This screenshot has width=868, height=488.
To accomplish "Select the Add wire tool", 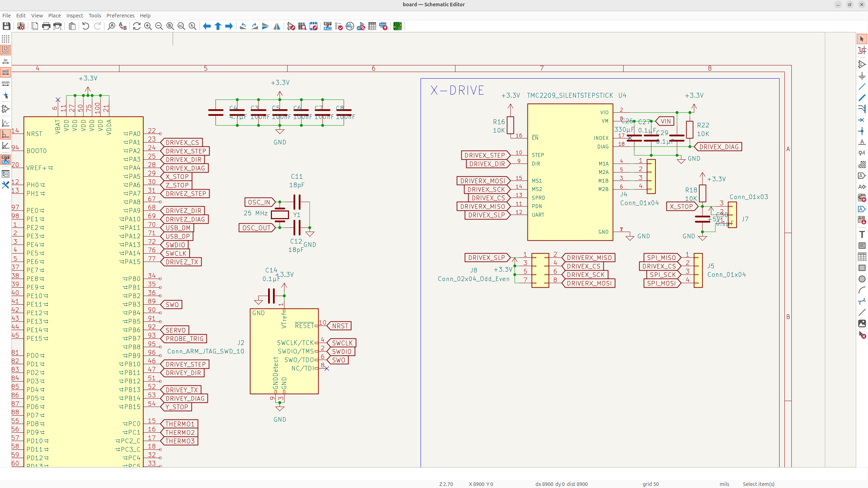I will (862, 87).
